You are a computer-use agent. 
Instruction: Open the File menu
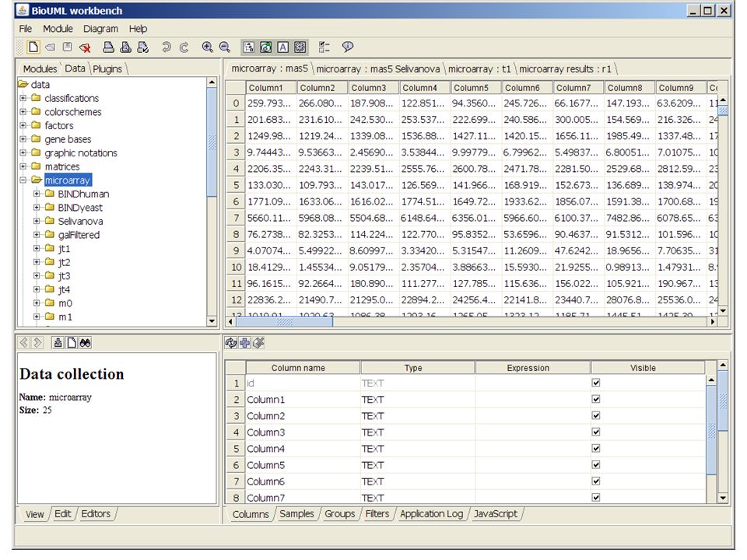[25, 29]
